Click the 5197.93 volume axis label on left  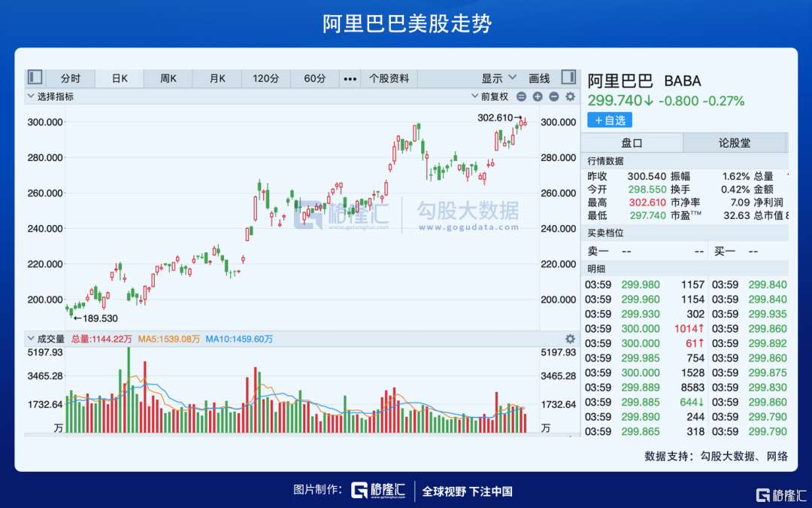tap(45, 352)
